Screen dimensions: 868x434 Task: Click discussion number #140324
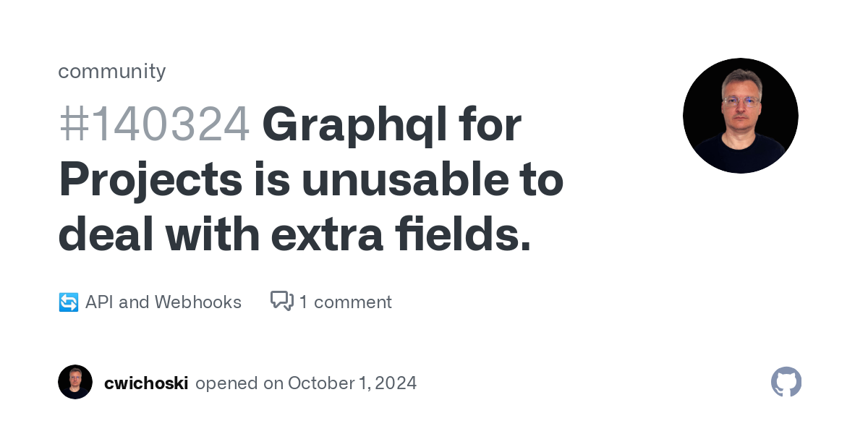[x=154, y=124]
